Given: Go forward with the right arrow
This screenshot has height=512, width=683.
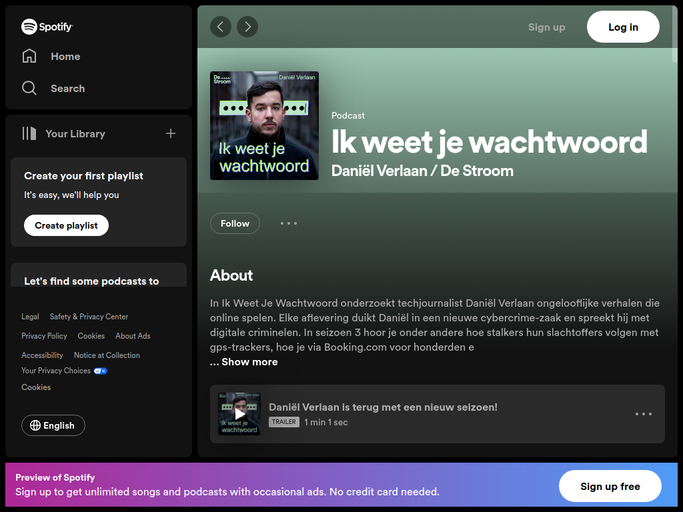Looking at the screenshot, I should click(x=247, y=27).
